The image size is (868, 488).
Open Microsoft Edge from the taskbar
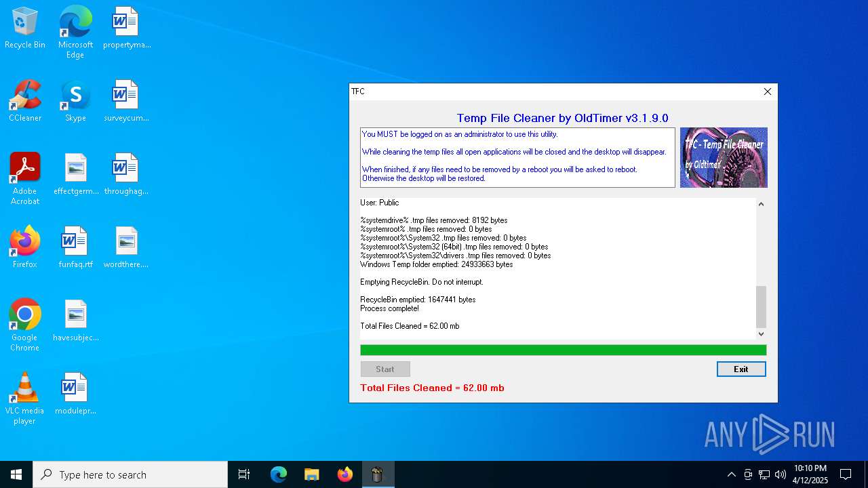coord(279,474)
